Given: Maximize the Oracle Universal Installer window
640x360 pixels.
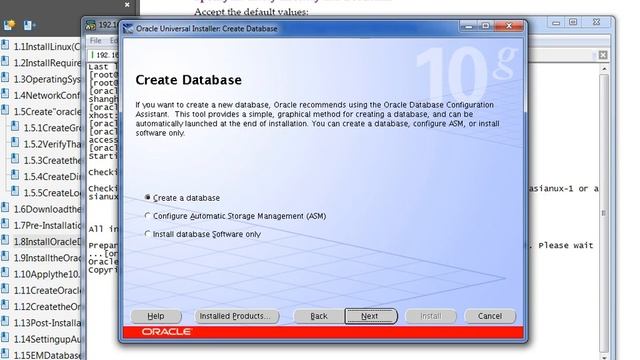Looking at the screenshot, I should tap(485, 27).
